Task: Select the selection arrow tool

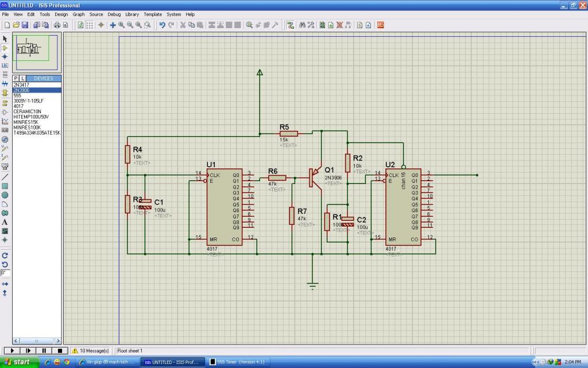Action: click(x=5, y=39)
